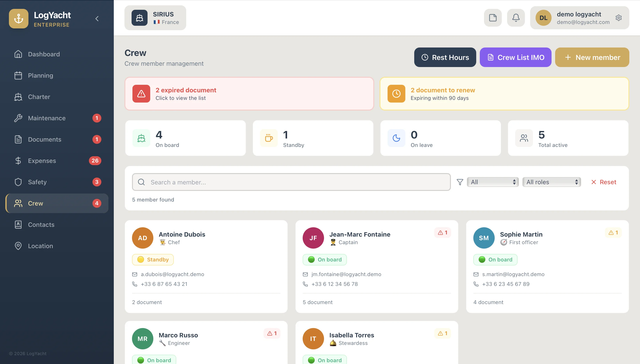Open the All roles dropdown
This screenshot has width=640, height=364.
[x=551, y=182]
